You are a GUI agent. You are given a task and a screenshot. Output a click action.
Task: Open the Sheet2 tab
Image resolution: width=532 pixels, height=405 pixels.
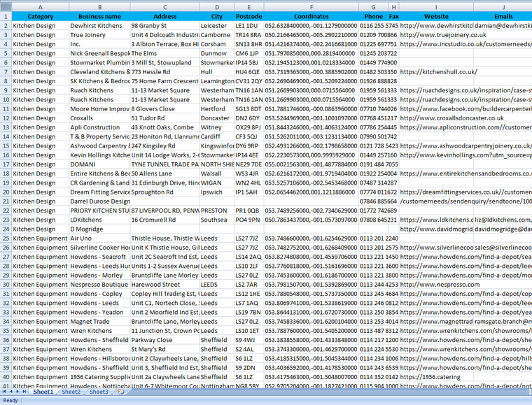pos(71,392)
